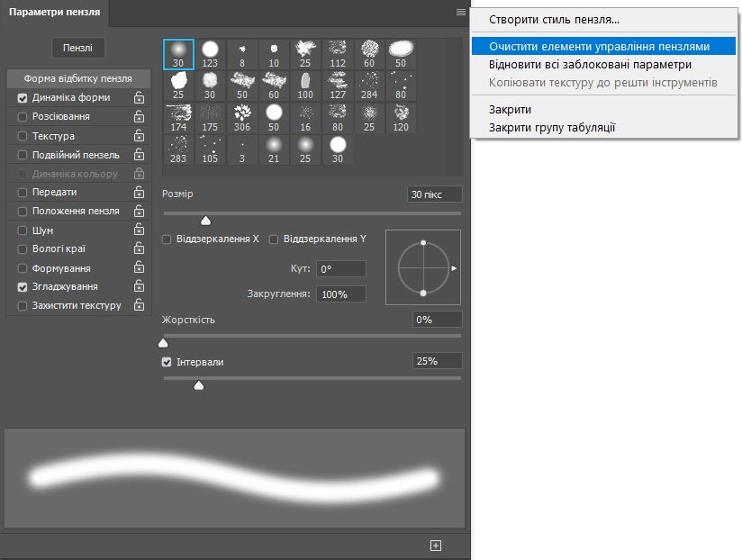The image size is (742, 560).
Task: Click the angle and roundness circle control
Action: pos(423,267)
